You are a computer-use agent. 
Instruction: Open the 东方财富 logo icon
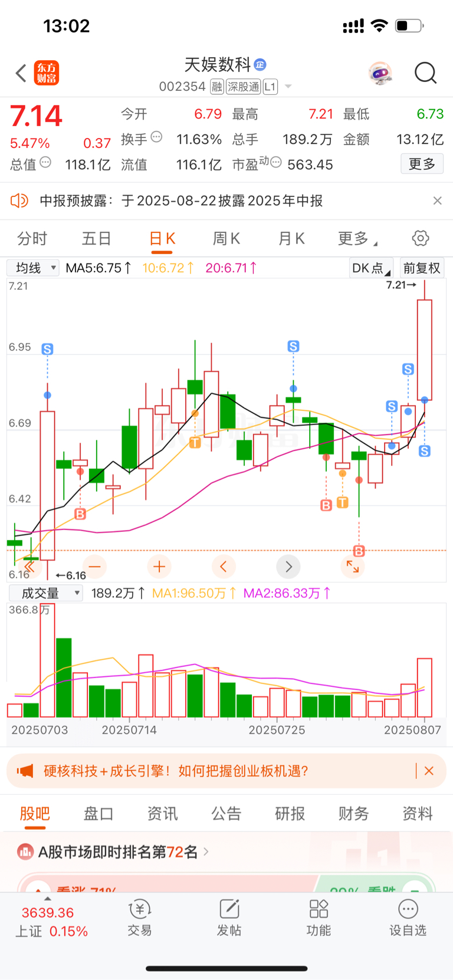tap(46, 73)
